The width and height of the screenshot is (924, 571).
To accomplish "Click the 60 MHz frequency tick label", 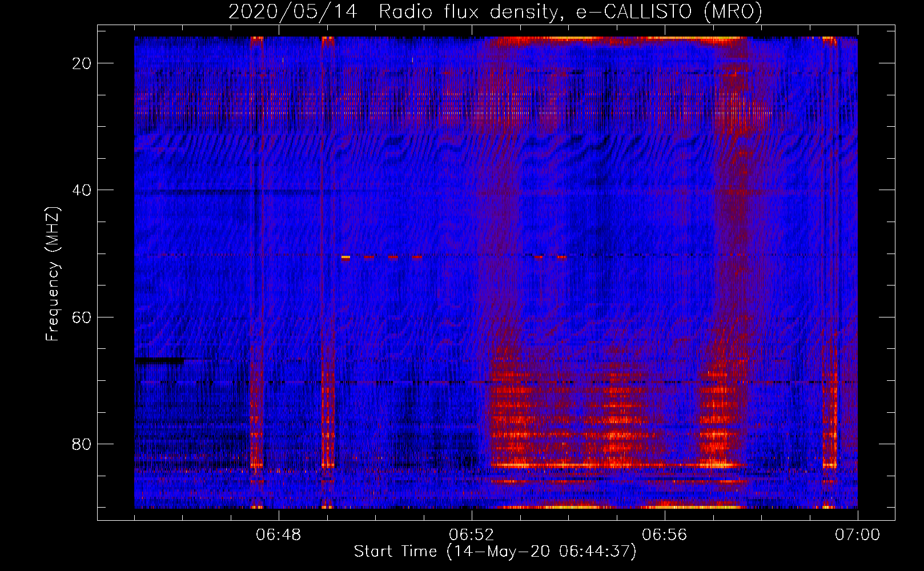I will click(82, 317).
